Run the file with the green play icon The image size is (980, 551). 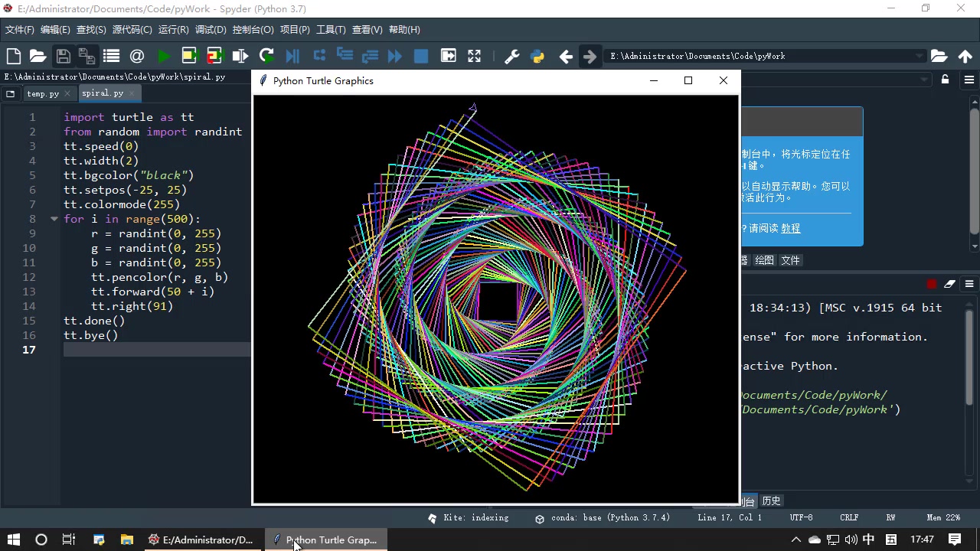[x=164, y=56]
